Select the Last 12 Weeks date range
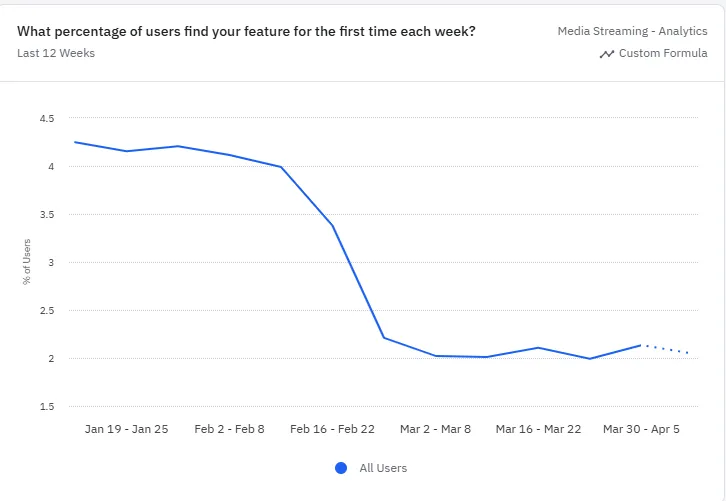The width and height of the screenshot is (726, 501). point(56,53)
